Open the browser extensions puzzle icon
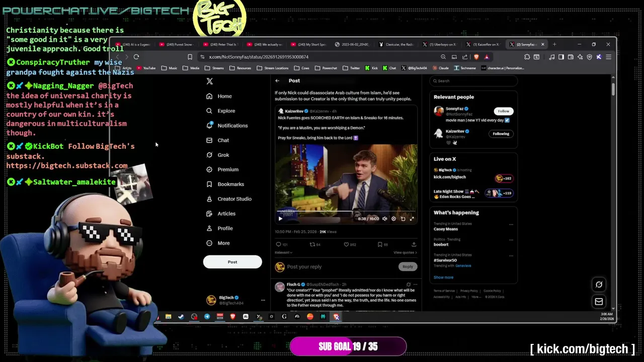 pyautogui.click(x=527, y=57)
